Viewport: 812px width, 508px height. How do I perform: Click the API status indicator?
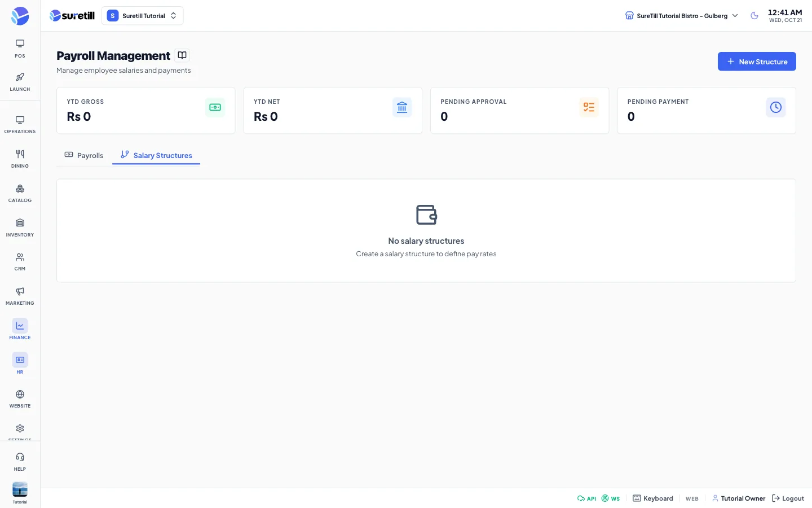[586, 498]
